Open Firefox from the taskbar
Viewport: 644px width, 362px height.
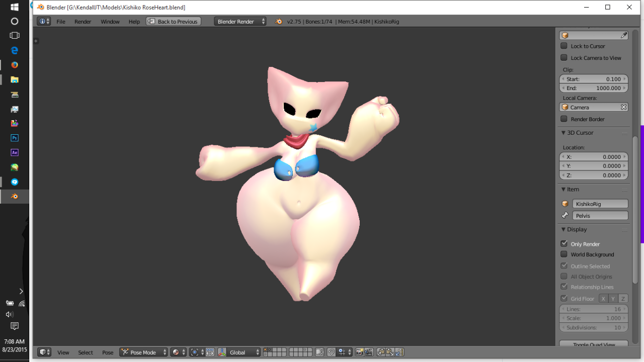[15, 65]
